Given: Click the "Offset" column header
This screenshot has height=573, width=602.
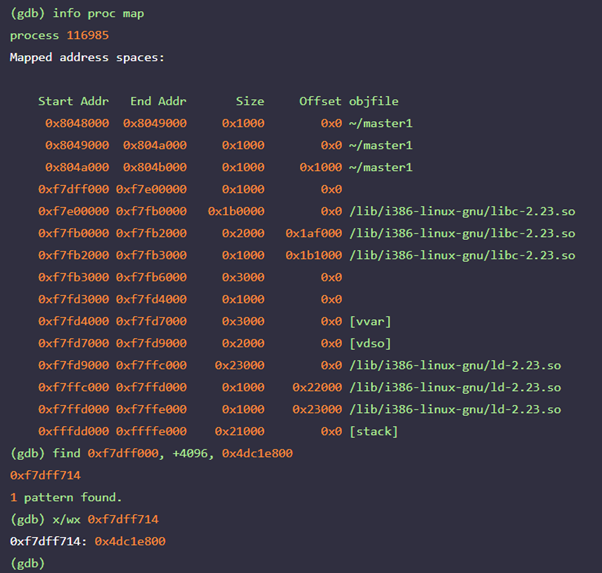Looking at the screenshot, I should 320,102.
